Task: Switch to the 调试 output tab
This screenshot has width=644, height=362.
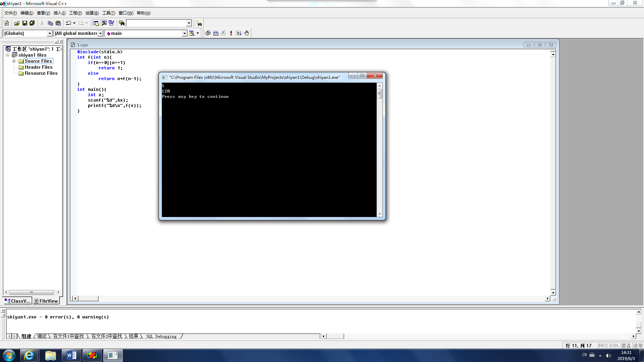Action: tap(42, 336)
